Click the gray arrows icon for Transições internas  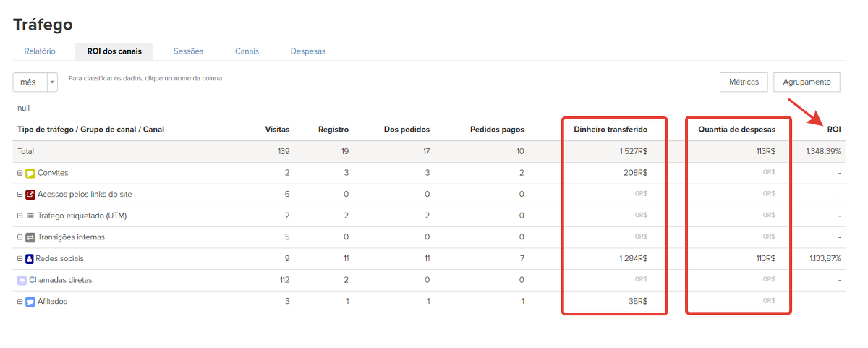pos(30,237)
